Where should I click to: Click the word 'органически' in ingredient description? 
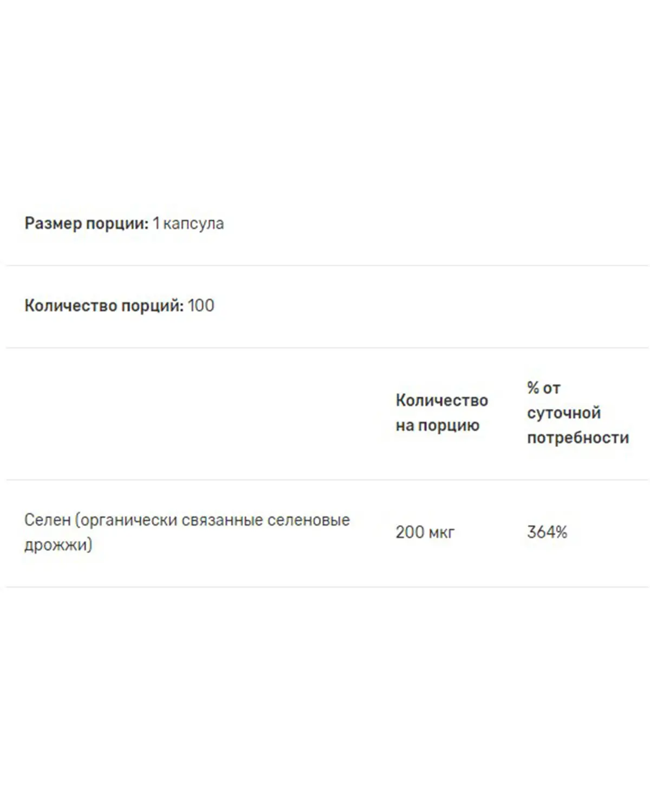(126, 520)
